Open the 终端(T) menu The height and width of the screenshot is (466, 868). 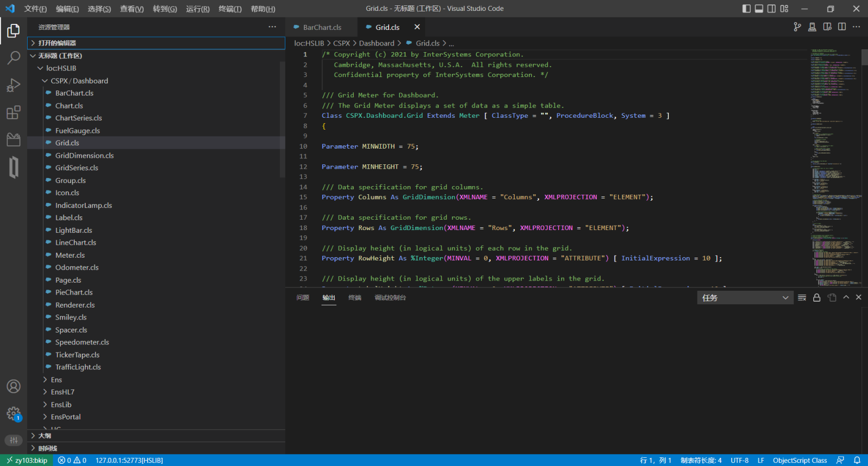click(230, 9)
